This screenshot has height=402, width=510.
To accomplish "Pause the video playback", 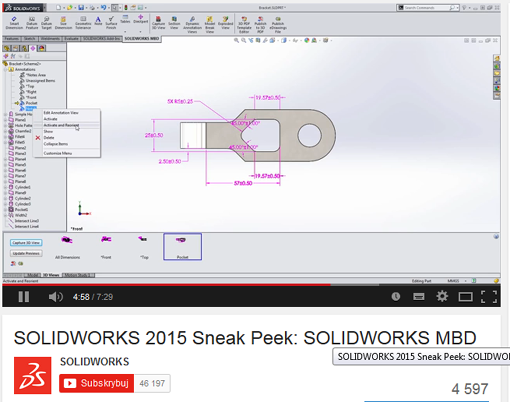I will tap(24, 297).
